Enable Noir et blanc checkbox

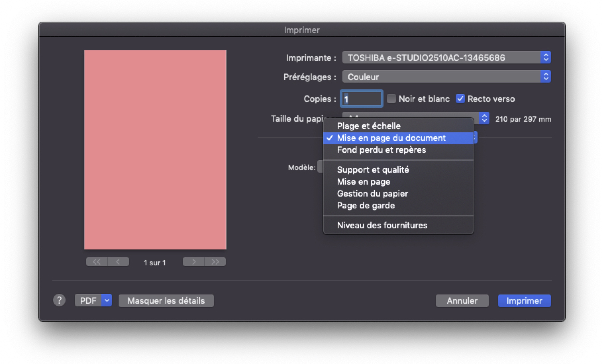(391, 99)
